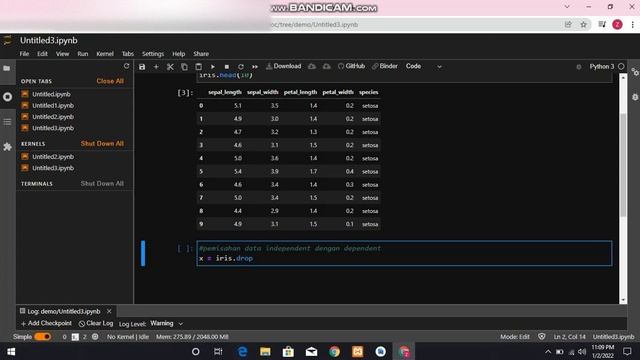Image resolution: width=640 pixels, height=360 pixels.
Task: Open the file browser sidebar icon
Action: [7, 68]
